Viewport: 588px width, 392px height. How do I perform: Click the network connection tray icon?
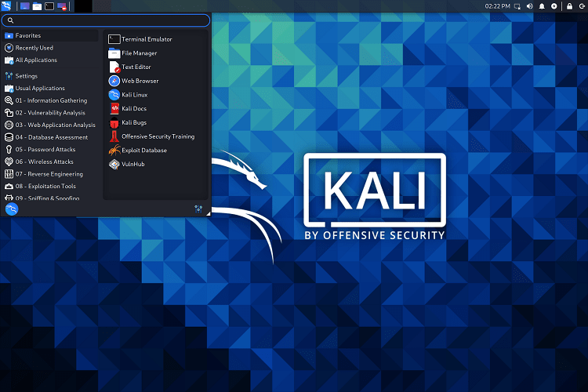517,6
